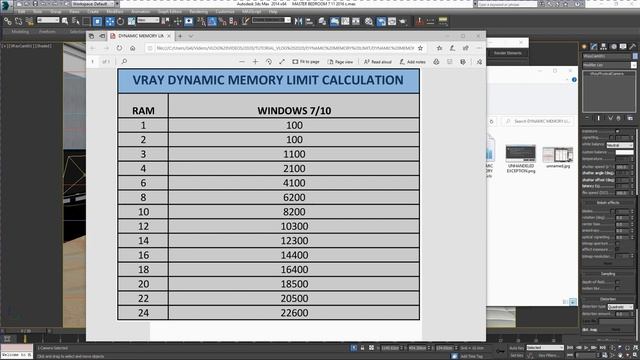Toggle the Auto Key button

point(516,348)
